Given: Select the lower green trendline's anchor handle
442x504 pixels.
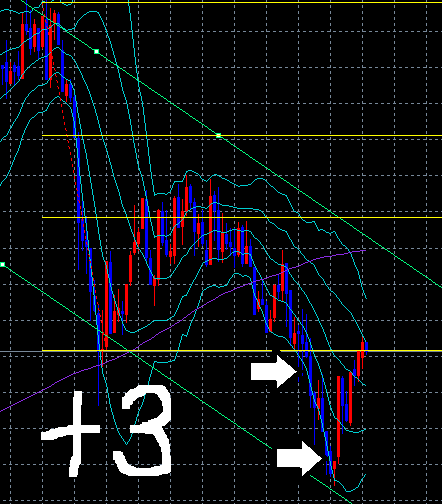Looking at the screenshot, I should click(3, 264).
